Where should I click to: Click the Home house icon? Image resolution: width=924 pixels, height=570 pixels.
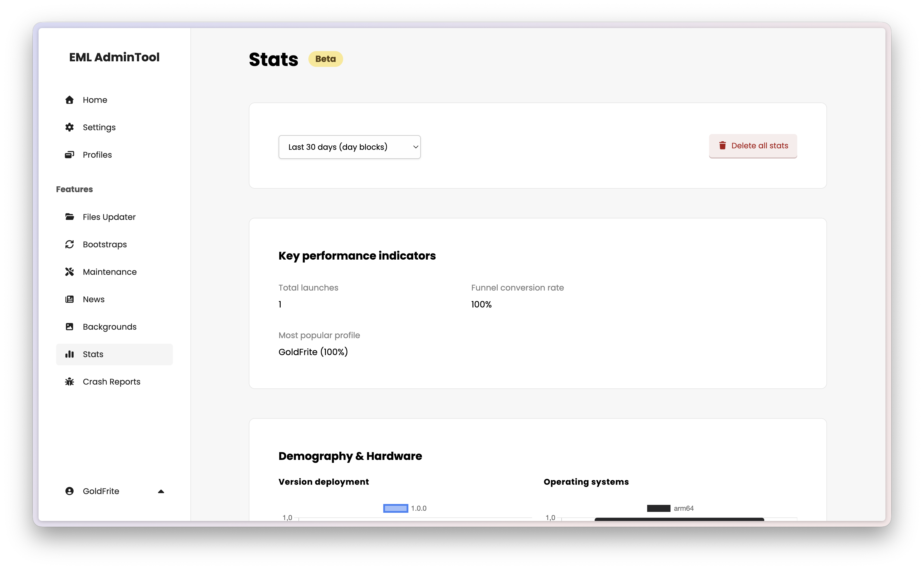point(70,100)
